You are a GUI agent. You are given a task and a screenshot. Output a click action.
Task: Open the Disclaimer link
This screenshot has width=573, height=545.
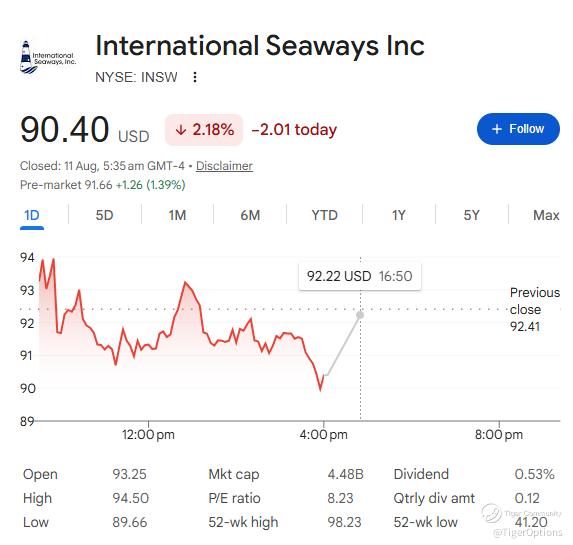(224, 166)
